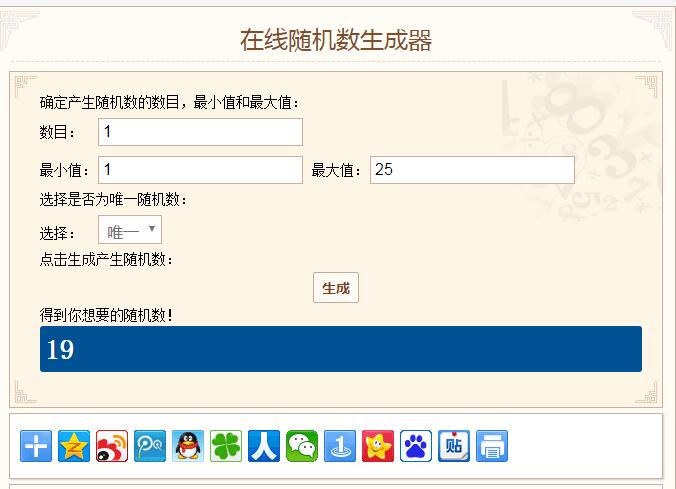Share to Tencent Weibo icon

click(x=150, y=446)
